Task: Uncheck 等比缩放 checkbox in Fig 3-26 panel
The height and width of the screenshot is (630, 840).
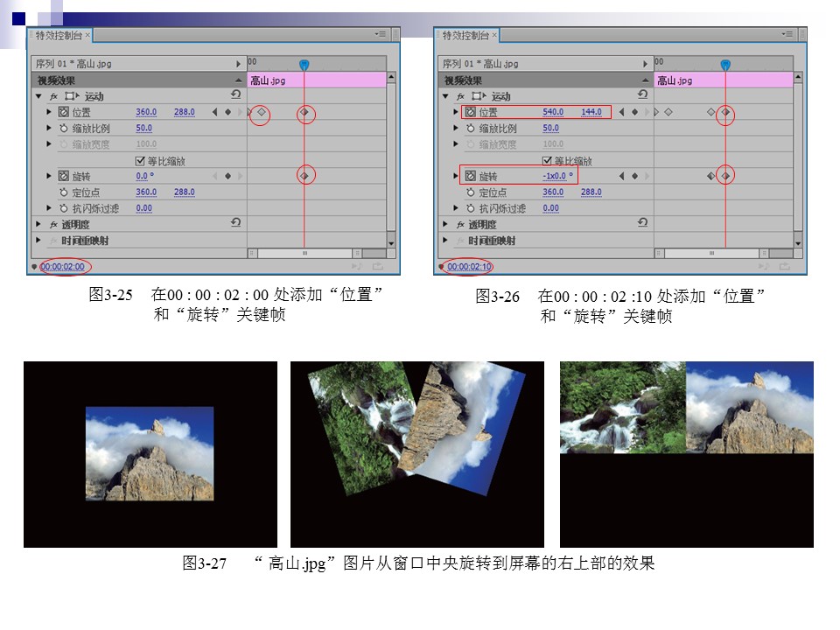Action: click(547, 161)
